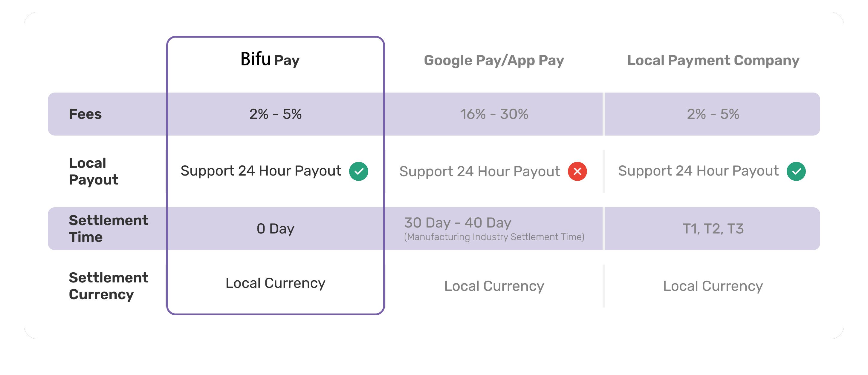The image size is (868, 375).
Task: Click the green checkmark in Bifu Pay column
Action: click(358, 171)
